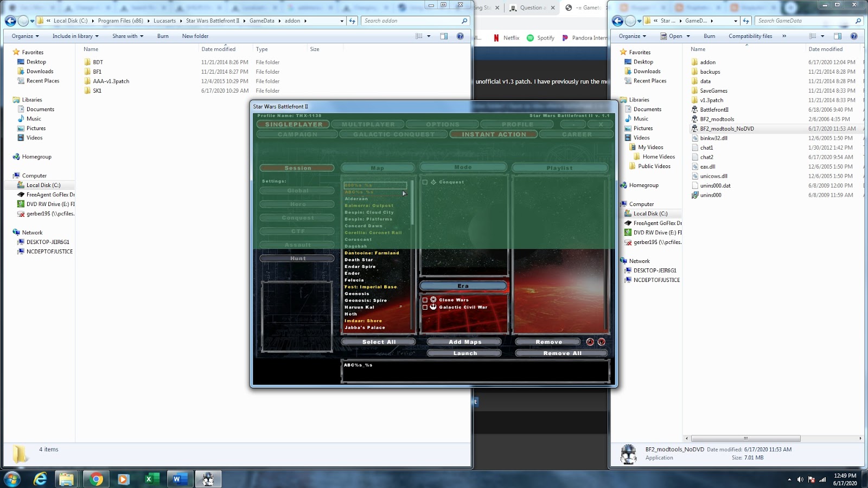
Task: Launch the selected map session
Action: tap(465, 353)
